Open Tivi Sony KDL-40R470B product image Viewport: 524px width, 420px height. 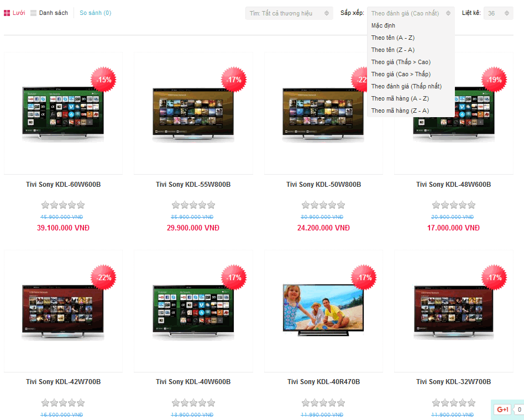coord(323,309)
